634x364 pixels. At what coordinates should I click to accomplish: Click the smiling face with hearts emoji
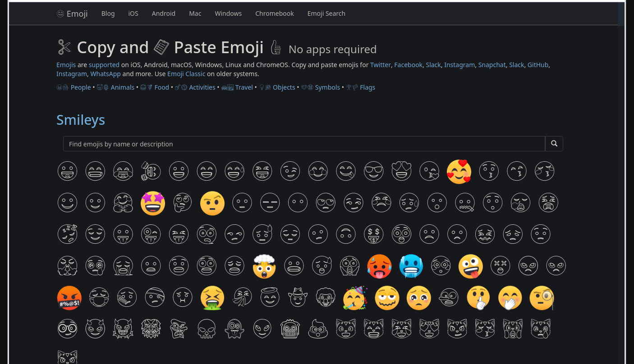tap(459, 172)
